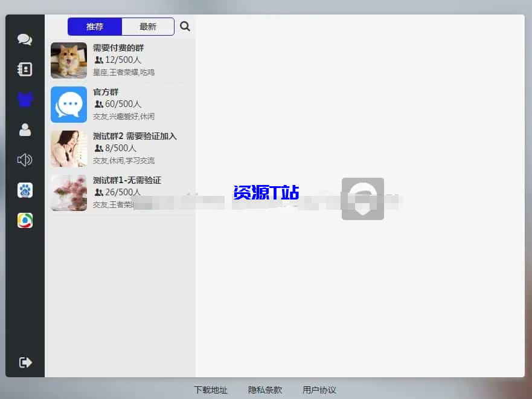Click the avatar of 测试群2
The width and height of the screenshot is (532, 399).
tap(68, 149)
